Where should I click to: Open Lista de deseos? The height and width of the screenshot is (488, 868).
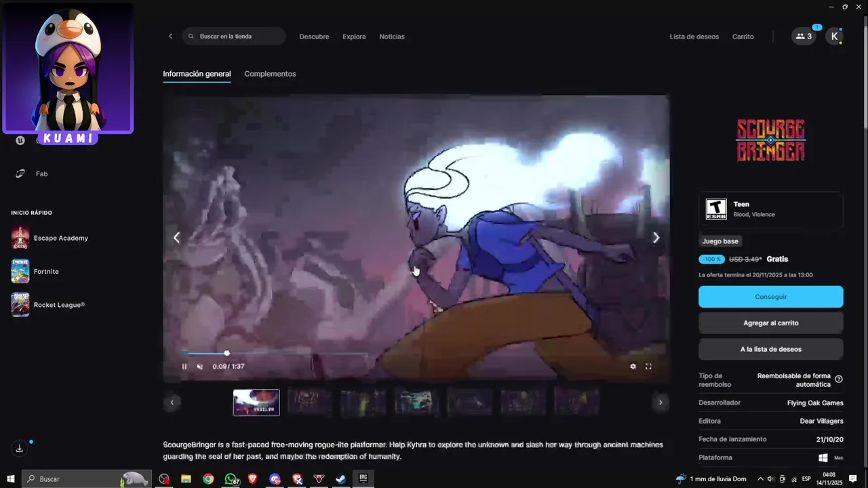tap(694, 37)
